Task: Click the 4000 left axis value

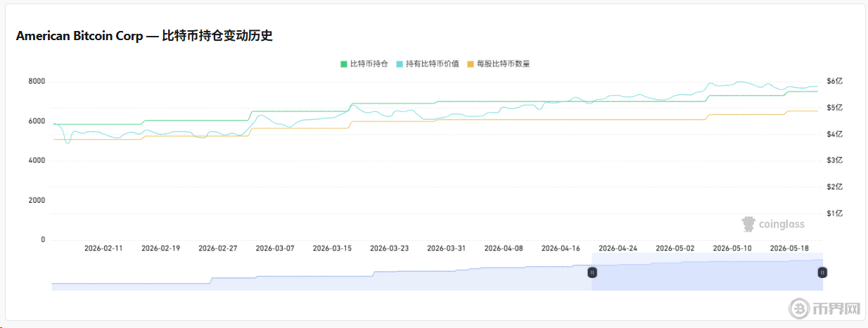Action: 37,160
